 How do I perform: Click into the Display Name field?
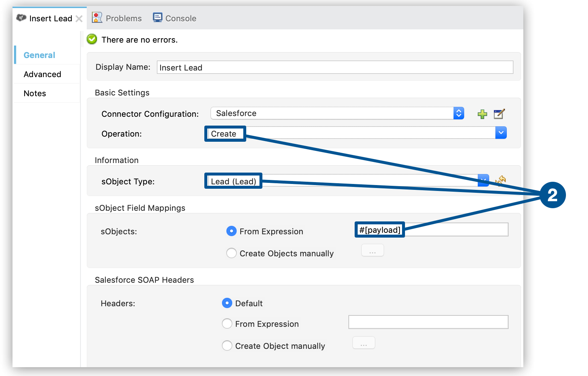click(334, 67)
